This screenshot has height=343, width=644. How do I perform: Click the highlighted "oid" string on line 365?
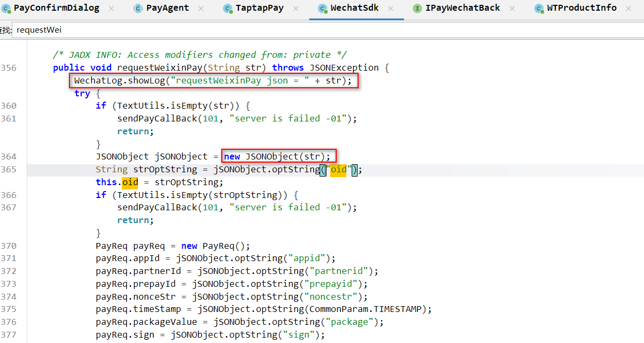pos(338,170)
